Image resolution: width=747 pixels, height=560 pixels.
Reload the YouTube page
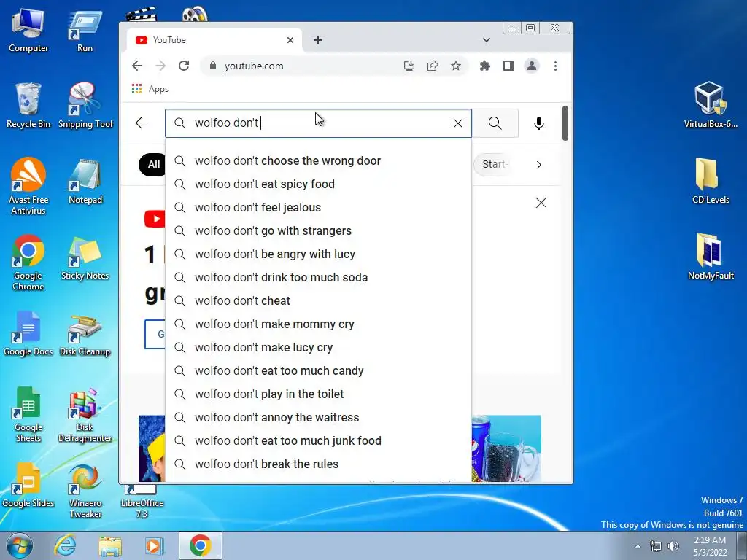pyautogui.click(x=184, y=66)
